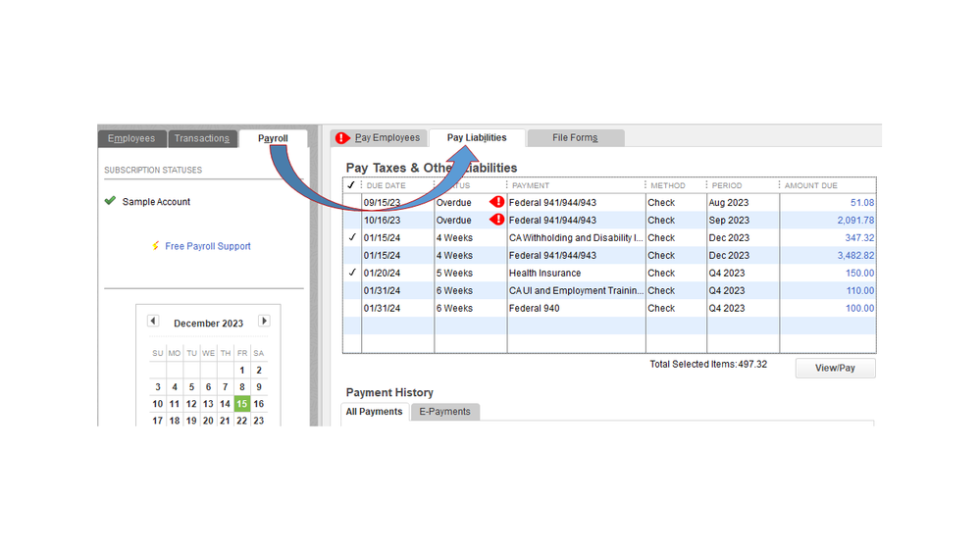Click the red alert icon on Pay Employees tab
The image size is (980, 551).
(x=342, y=138)
